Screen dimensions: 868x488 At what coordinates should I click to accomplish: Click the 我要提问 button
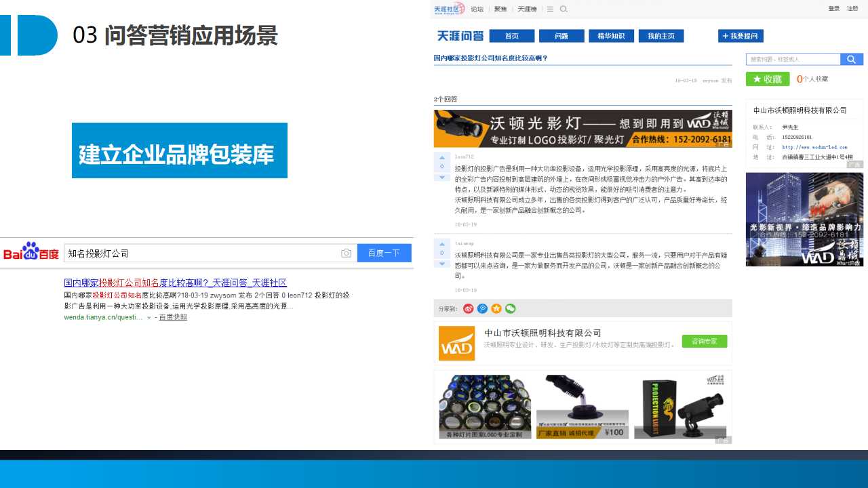[x=741, y=36]
